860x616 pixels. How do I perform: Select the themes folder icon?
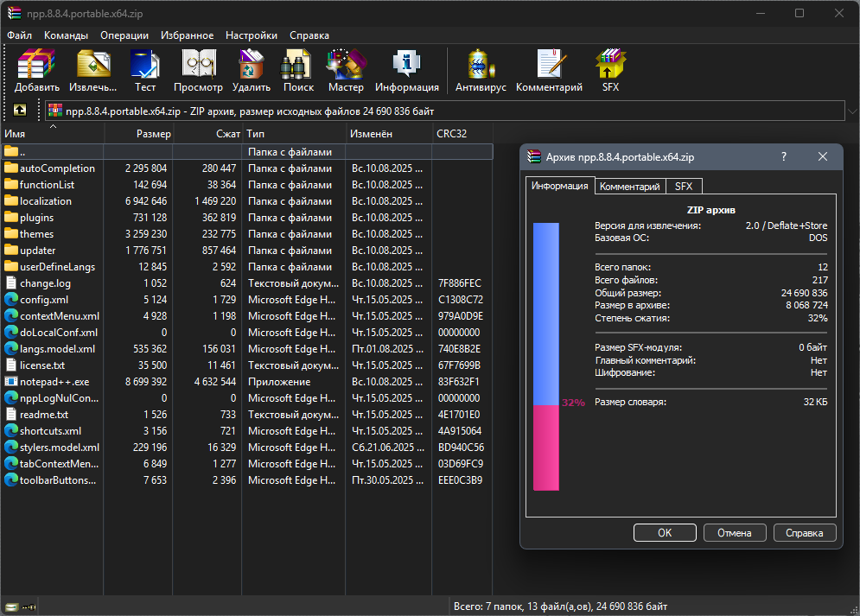coord(11,233)
